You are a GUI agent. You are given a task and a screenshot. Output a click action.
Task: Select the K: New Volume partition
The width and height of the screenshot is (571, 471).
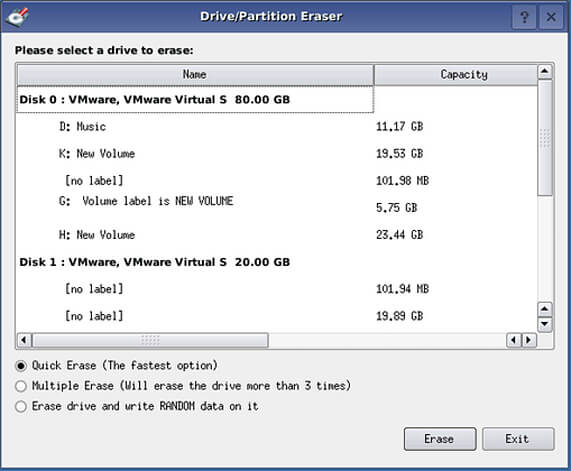97,154
